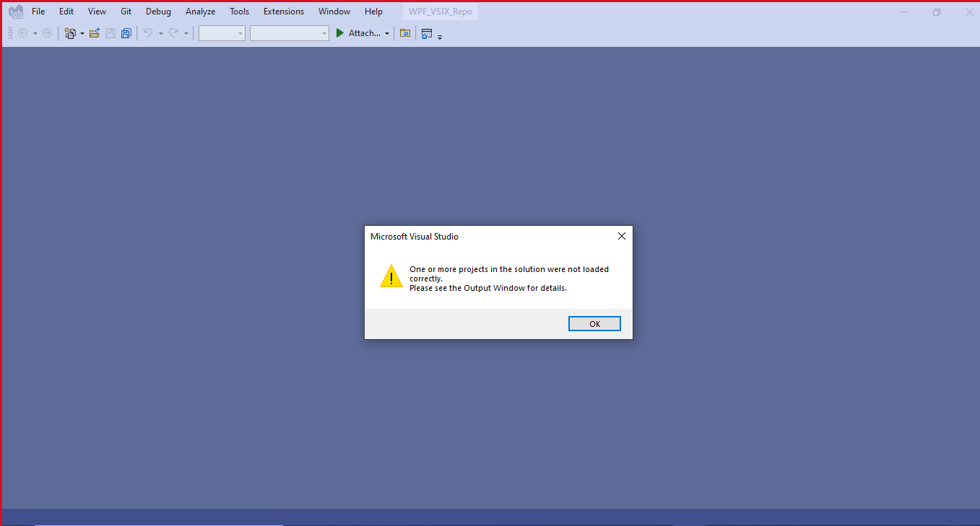Expand the New Project dropdown arrow
The width and height of the screenshot is (980, 526).
click(x=82, y=33)
